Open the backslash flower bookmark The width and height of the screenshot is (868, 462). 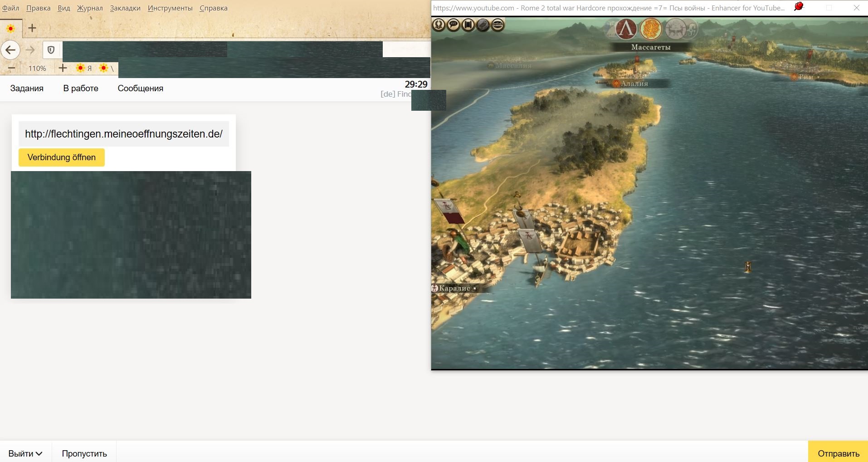point(107,68)
